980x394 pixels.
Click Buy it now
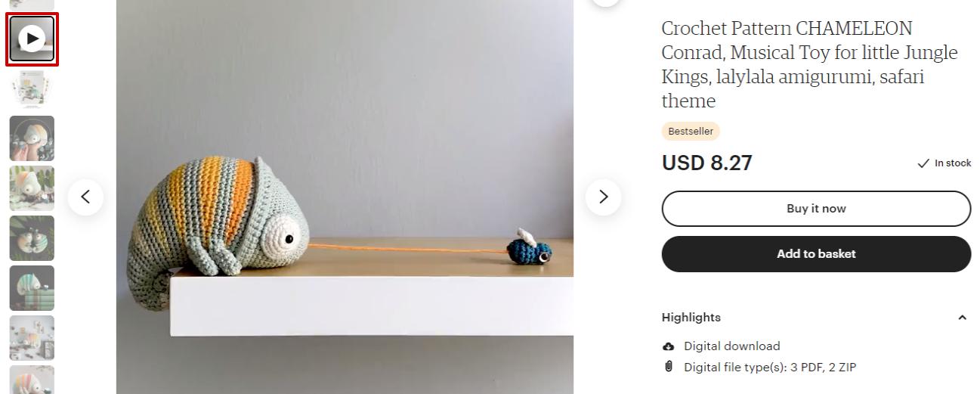[x=816, y=209]
